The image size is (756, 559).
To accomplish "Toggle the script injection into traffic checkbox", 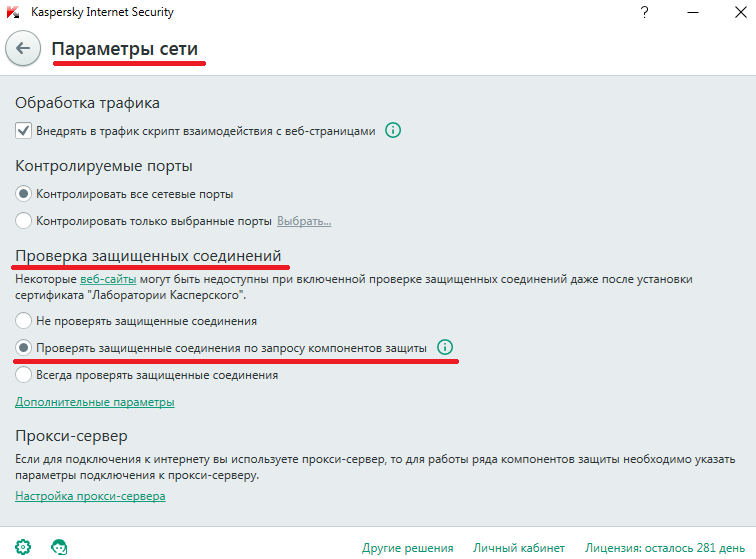I will tap(23, 131).
